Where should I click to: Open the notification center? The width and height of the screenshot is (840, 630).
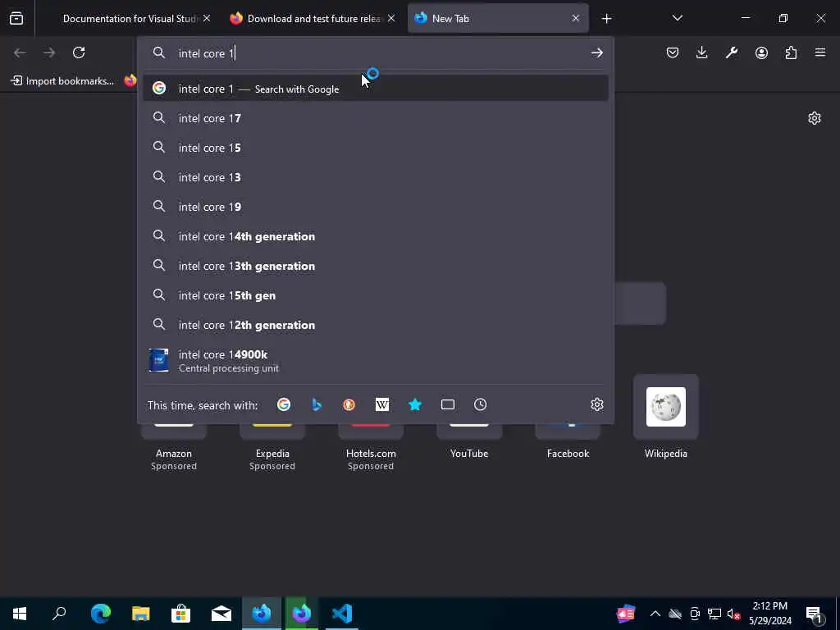point(814,614)
